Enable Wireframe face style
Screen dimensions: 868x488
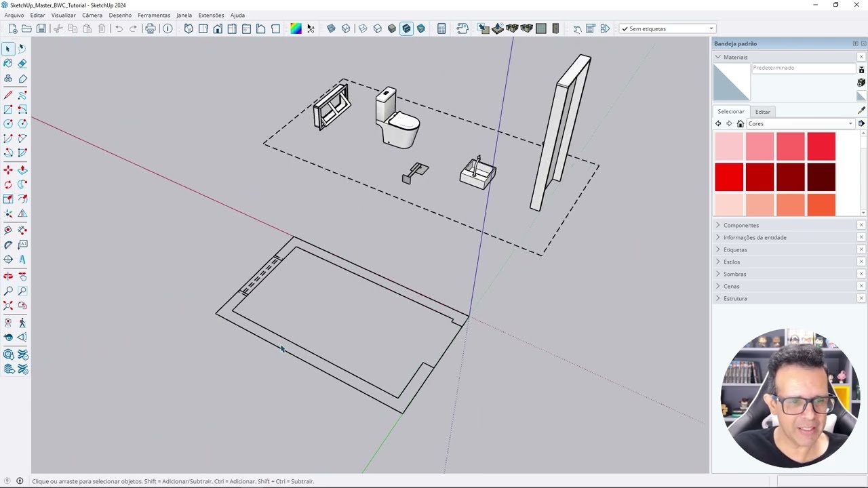tap(363, 28)
